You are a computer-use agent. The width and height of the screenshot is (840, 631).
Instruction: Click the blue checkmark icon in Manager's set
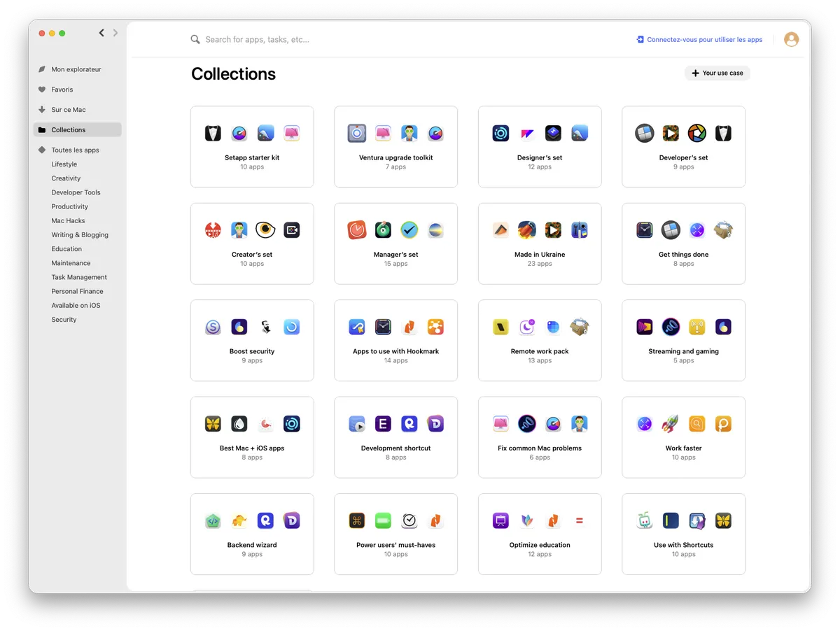click(409, 229)
